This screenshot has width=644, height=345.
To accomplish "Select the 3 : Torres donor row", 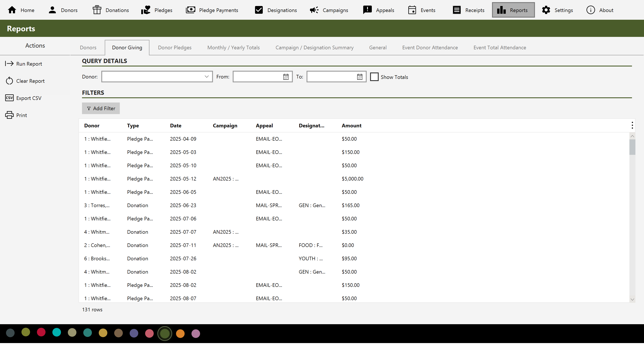I will point(354,205).
